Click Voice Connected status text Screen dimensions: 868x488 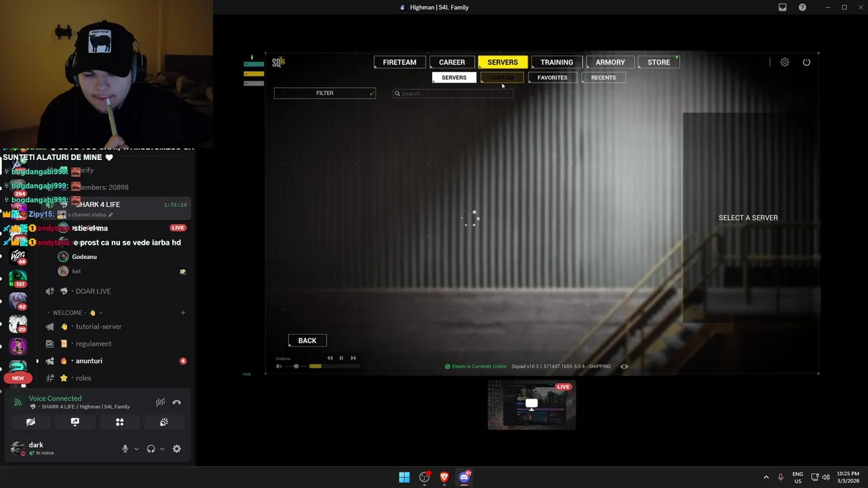[55, 399]
